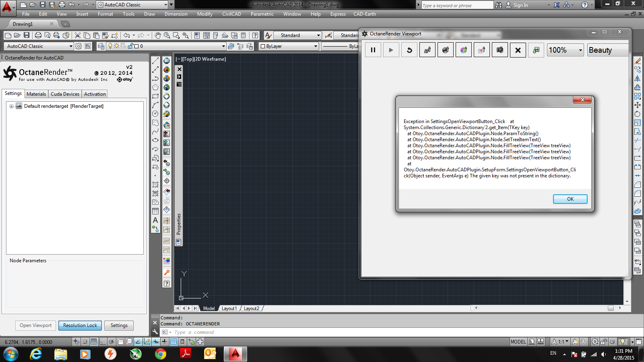Select the Rectangle draw tool

click(155, 96)
